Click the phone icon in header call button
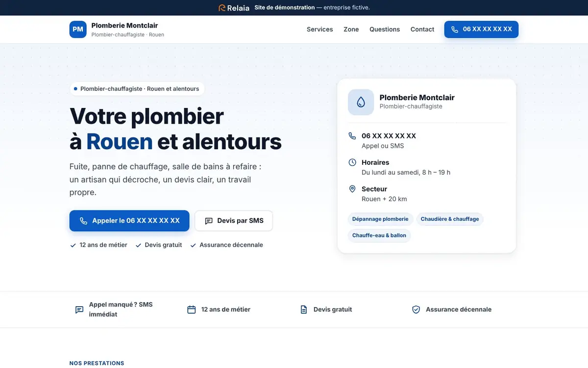588x368 pixels. 455,29
